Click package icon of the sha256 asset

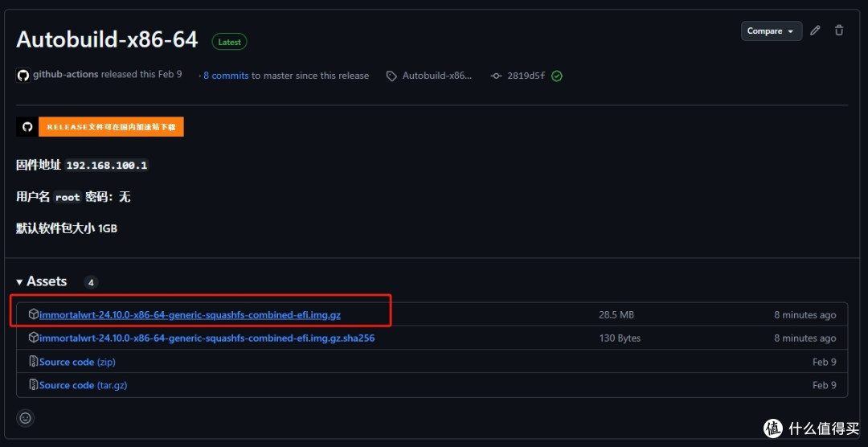(34, 338)
